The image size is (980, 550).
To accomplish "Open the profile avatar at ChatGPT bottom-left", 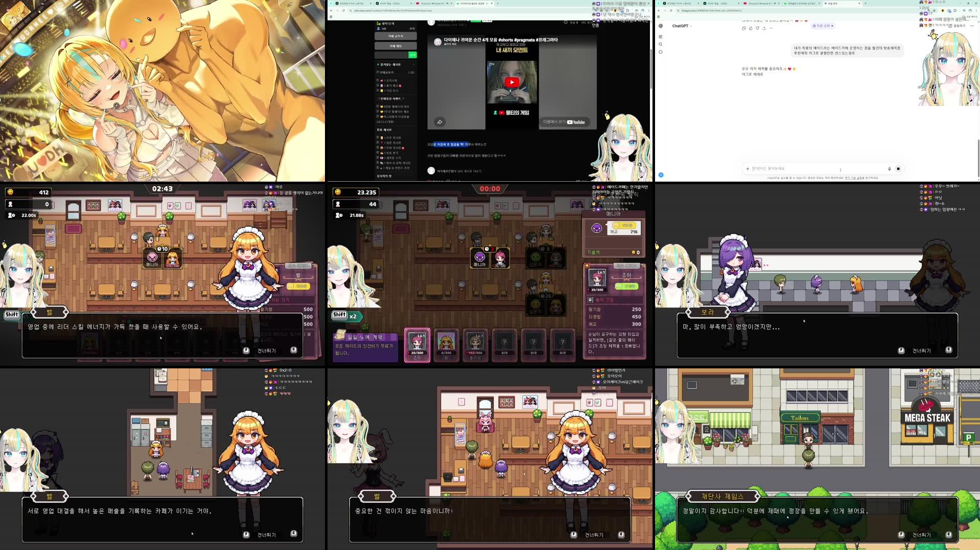I will (661, 175).
